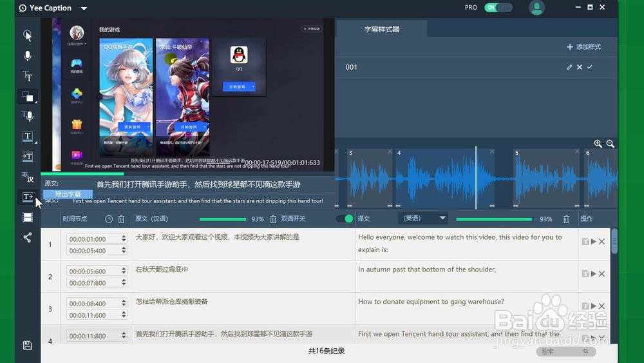The image size is (644, 363).
Task: Click 添加样式 to add a style
Action: [x=583, y=47]
